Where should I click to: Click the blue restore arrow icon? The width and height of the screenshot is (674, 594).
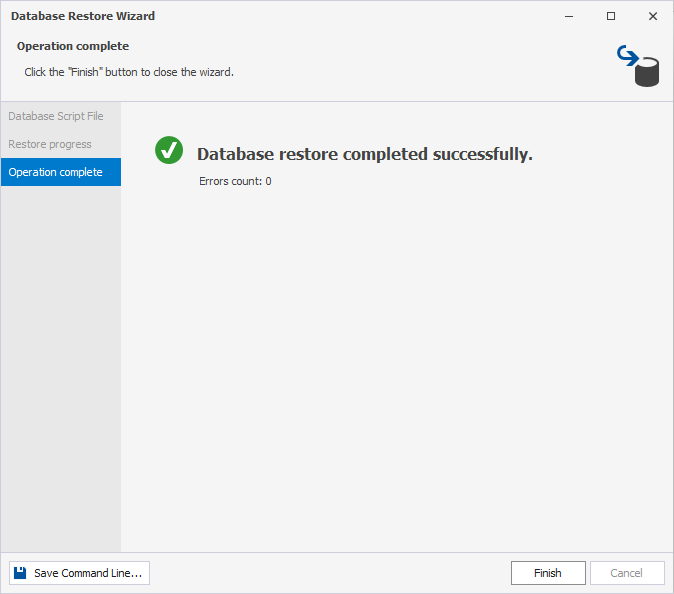coord(627,55)
